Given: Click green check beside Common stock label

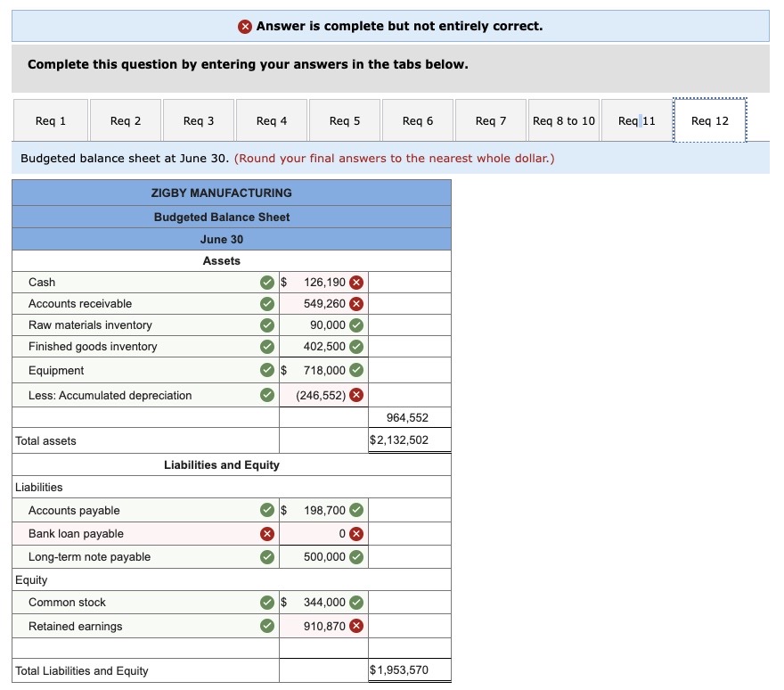Looking at the screenshot, I should click(x=267, y=602).
